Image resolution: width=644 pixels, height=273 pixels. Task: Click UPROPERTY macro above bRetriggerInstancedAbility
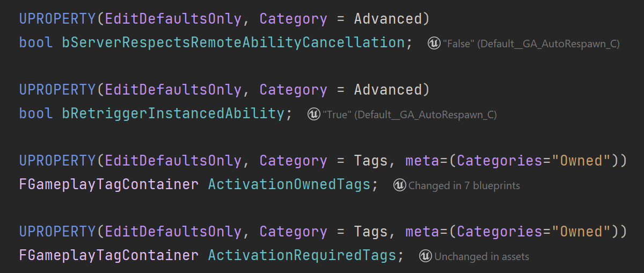57,90
